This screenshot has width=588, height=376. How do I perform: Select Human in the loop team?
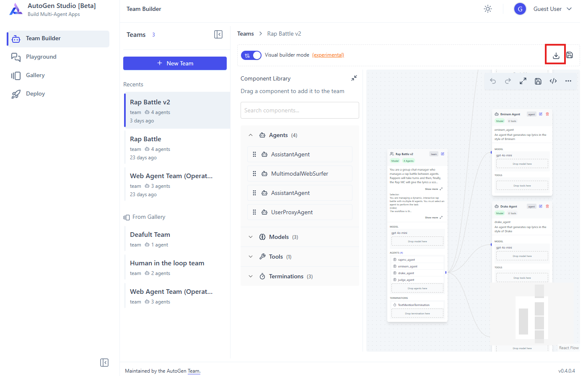[177, 268]
